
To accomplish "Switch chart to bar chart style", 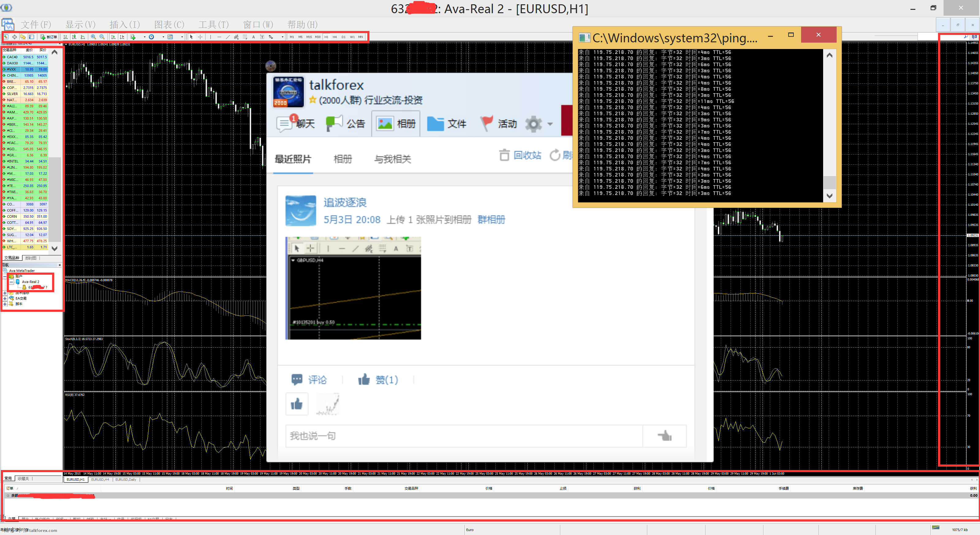I will [66, 37].
